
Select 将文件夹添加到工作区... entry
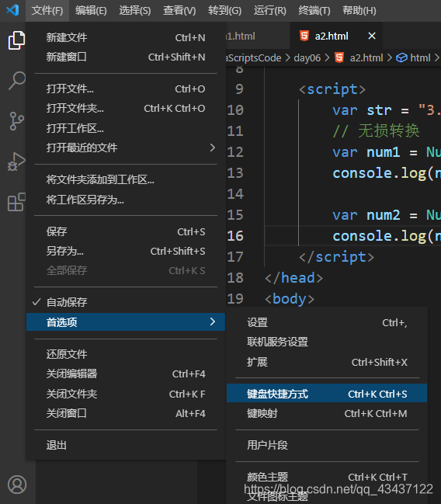[x=126, y=179]
